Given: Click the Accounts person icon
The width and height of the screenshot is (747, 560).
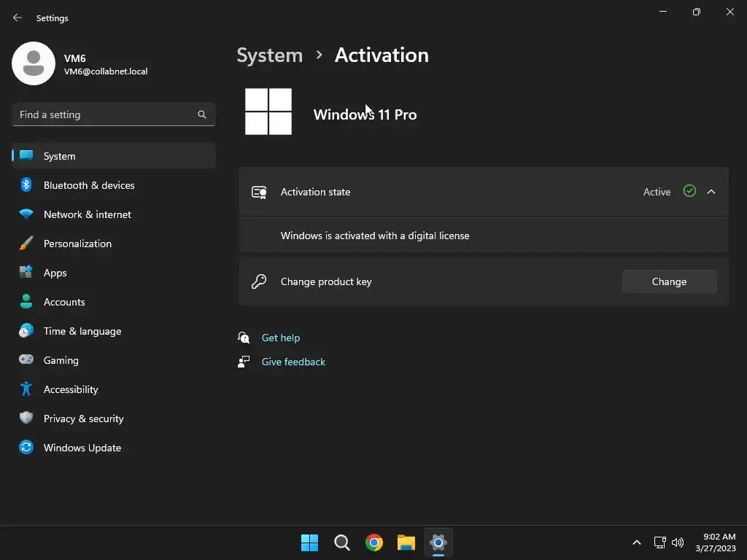Looking at the screenshot, I should 26,301.
